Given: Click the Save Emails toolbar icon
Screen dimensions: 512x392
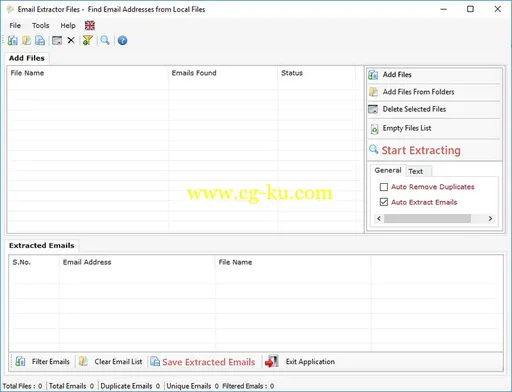Looking at the screenshot, I should tap(40, 40).
